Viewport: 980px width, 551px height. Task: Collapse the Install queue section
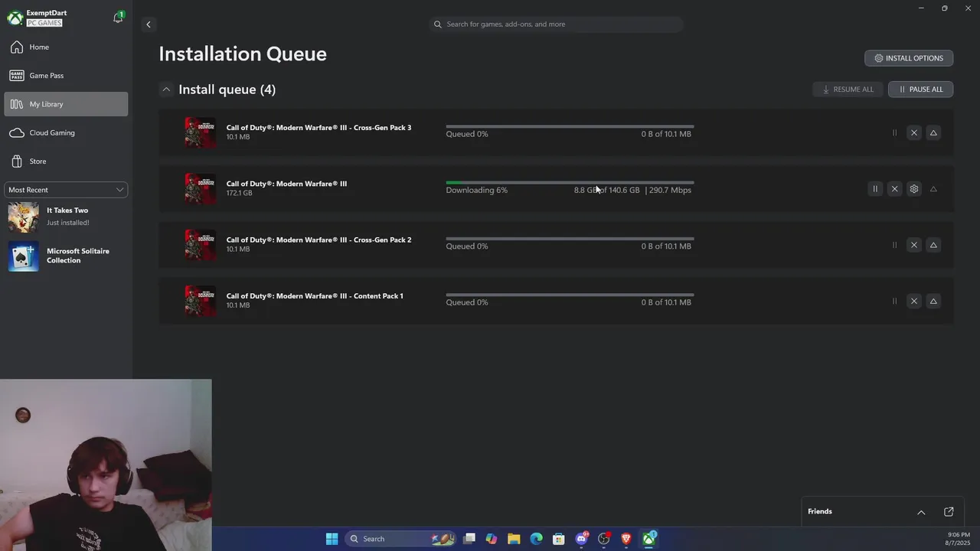[165, 90]
